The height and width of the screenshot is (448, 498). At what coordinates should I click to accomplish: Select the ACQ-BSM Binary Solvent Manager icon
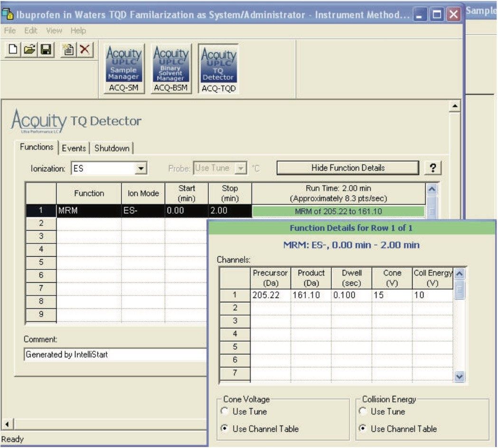tap(171, 69)
